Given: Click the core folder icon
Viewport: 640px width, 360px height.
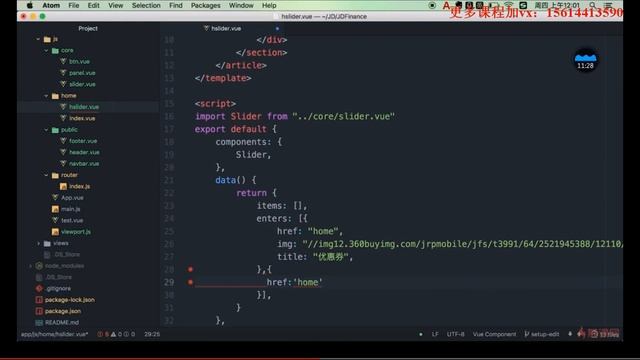Looking at the screenshot, I should pos(55,51).
